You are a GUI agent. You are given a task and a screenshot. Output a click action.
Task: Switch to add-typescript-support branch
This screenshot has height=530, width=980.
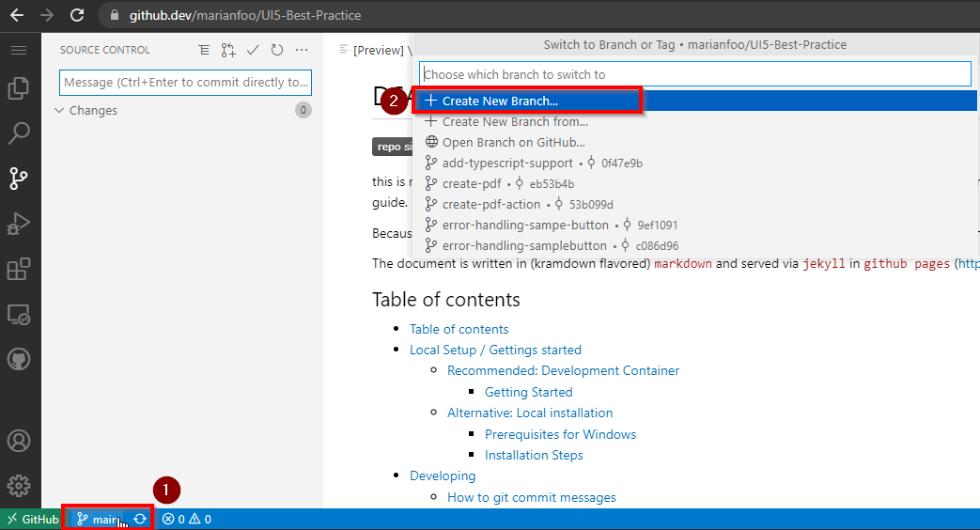tap(695, 163)
